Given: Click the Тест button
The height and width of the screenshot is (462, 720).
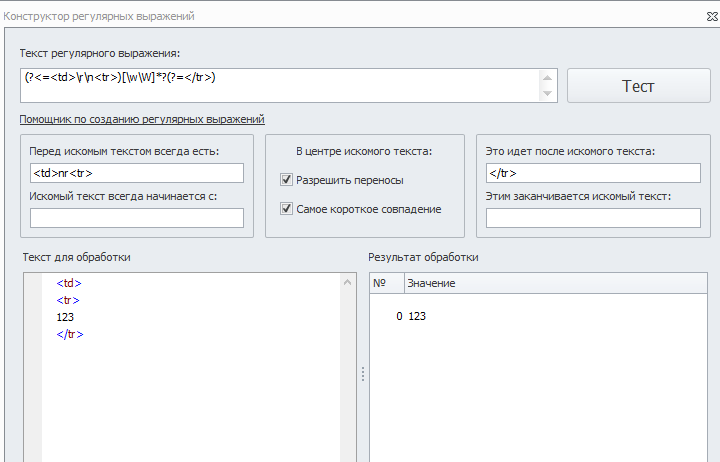Looking at the screenshot, I should coord(638,86).
